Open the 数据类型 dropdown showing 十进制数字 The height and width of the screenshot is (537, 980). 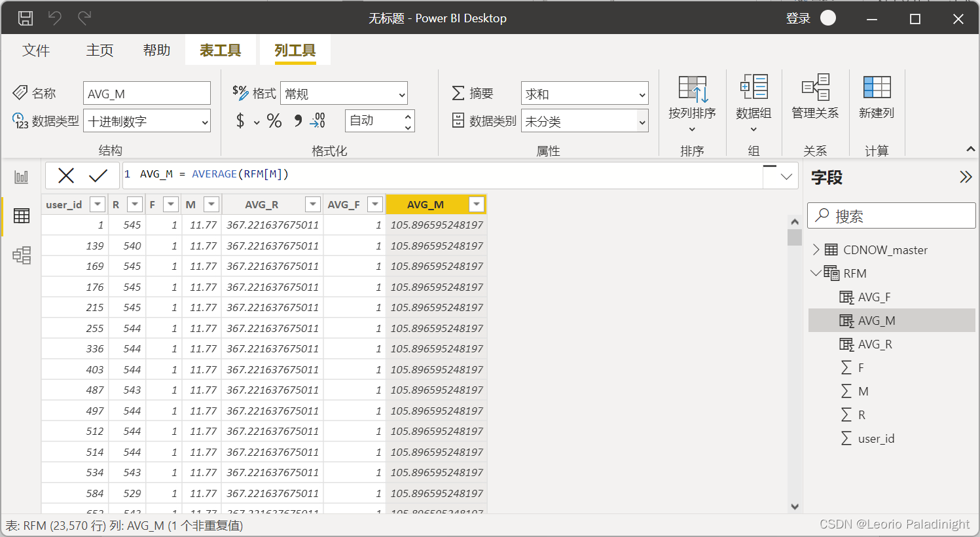coord(147,120)
